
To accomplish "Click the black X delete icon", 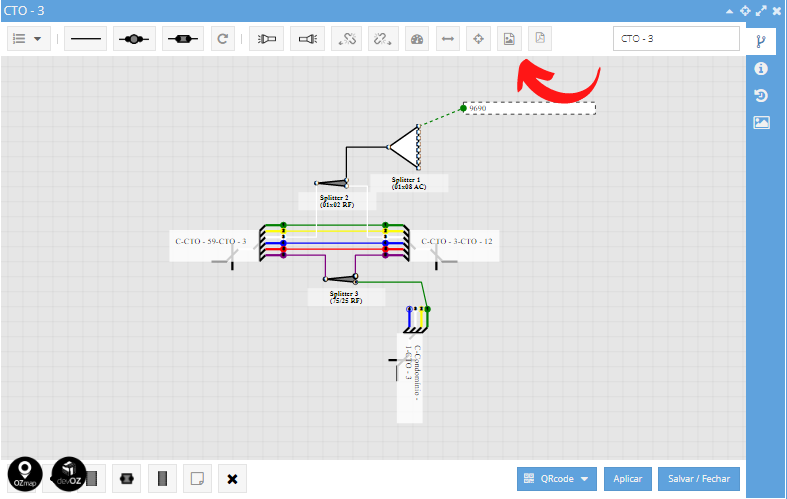I will tap(232, 479).
